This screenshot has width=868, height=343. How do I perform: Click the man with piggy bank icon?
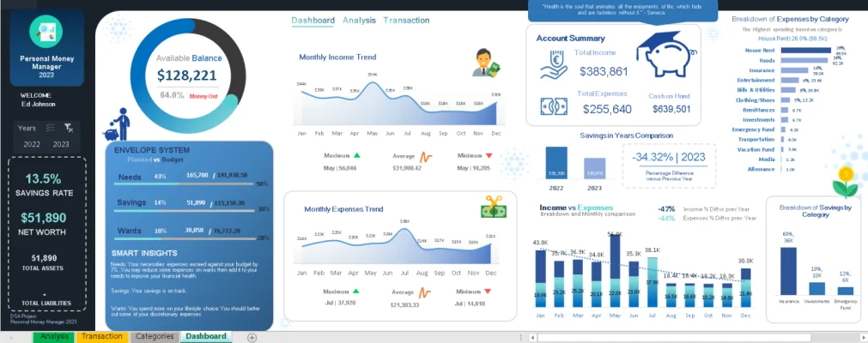coord(116,125)
